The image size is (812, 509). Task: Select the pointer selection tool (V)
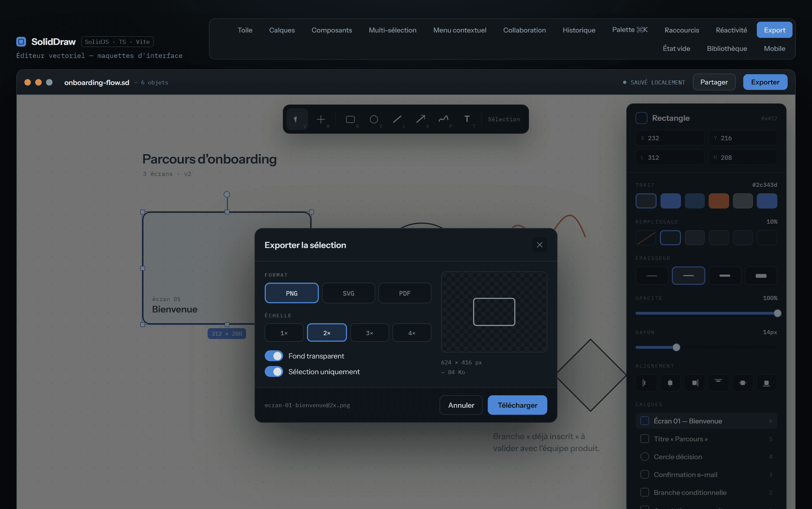pos(297,119)
